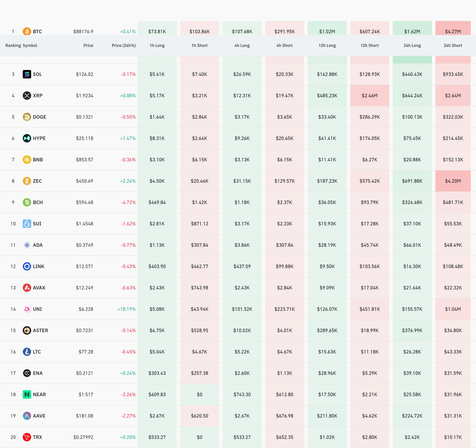The image size is (476, 448).
Task: Sort by 12h Short column header
Action: (x=369, y=45)
